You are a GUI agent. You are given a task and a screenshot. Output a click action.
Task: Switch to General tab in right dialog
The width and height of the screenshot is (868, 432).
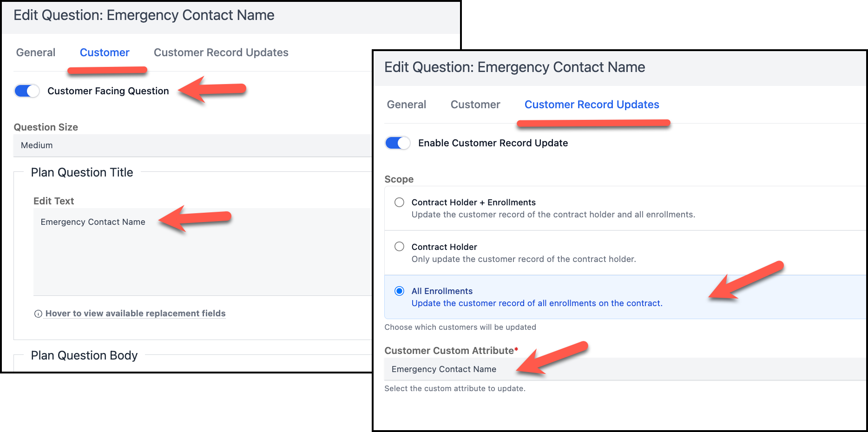coord(407,105)
